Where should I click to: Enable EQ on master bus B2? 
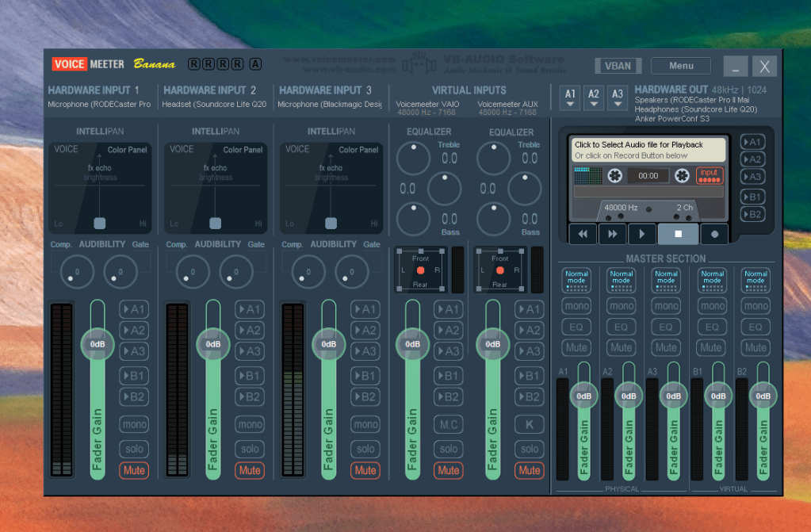click(x=756, y=327)
